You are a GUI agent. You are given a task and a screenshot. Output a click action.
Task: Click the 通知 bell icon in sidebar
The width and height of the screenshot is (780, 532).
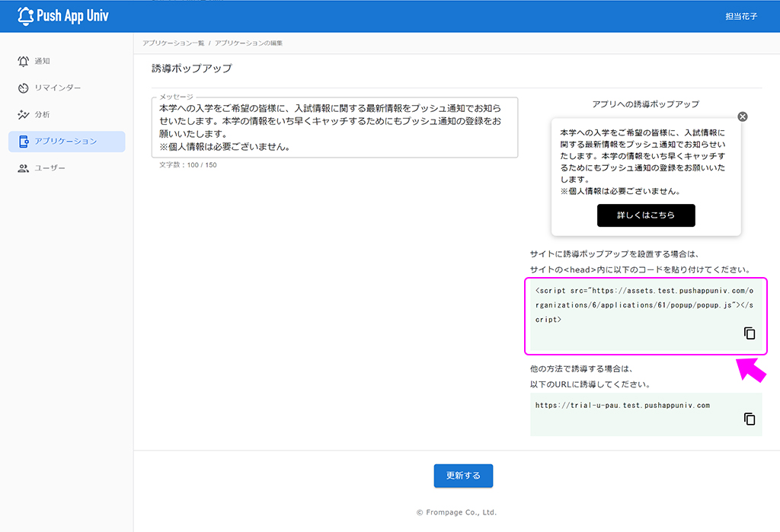pos(24,61)
